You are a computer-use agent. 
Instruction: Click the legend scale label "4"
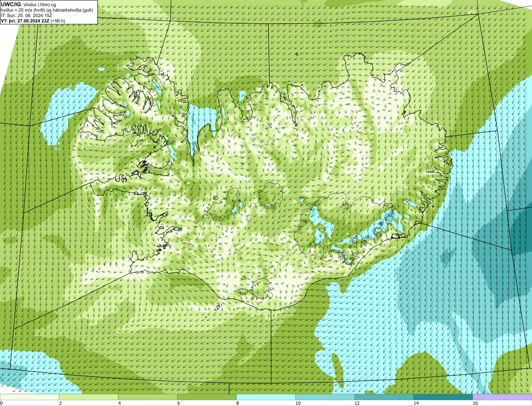point(119,403)
